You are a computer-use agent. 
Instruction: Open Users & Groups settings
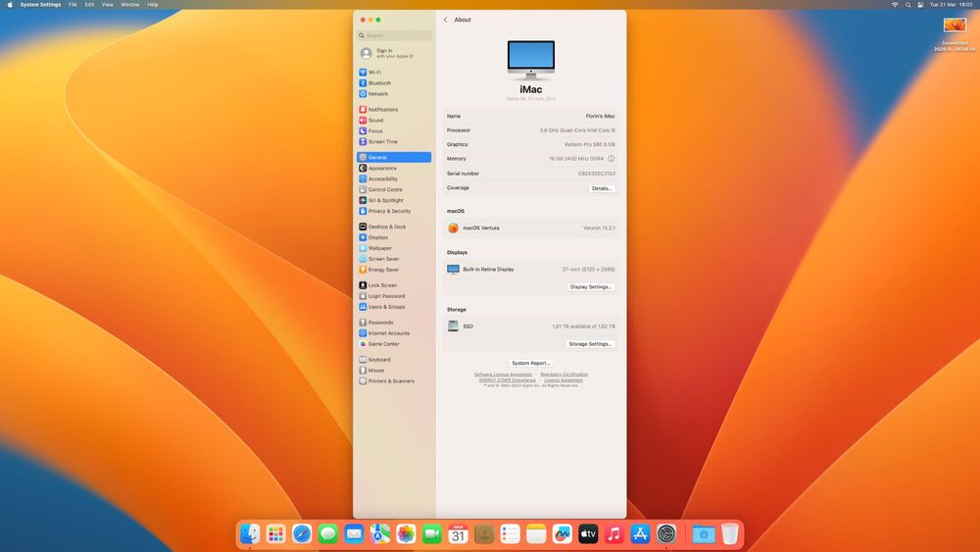pyautogui.click(x=394, y=307)
